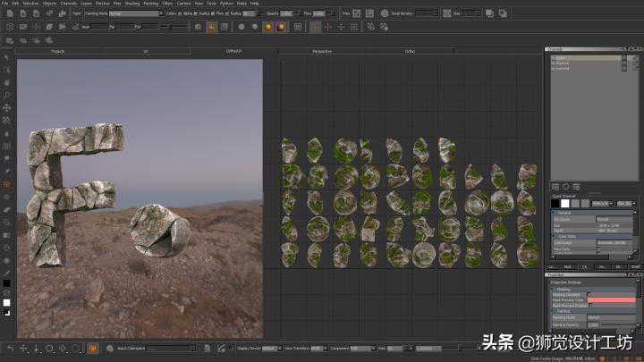This screenshot has height=362, width=644.
Task: Switch to the UV view tab
Action: pyautogui.click(x=145, y=52)
